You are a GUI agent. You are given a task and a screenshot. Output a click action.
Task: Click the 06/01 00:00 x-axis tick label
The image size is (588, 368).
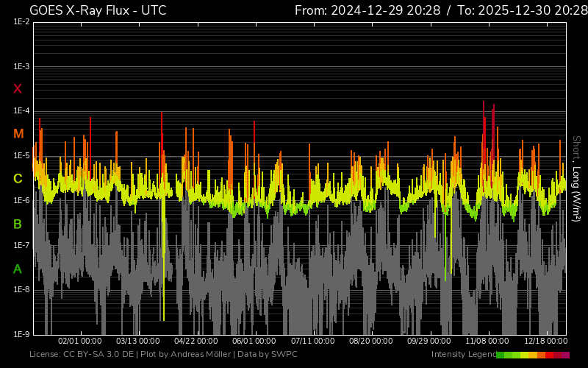[254, 342]
